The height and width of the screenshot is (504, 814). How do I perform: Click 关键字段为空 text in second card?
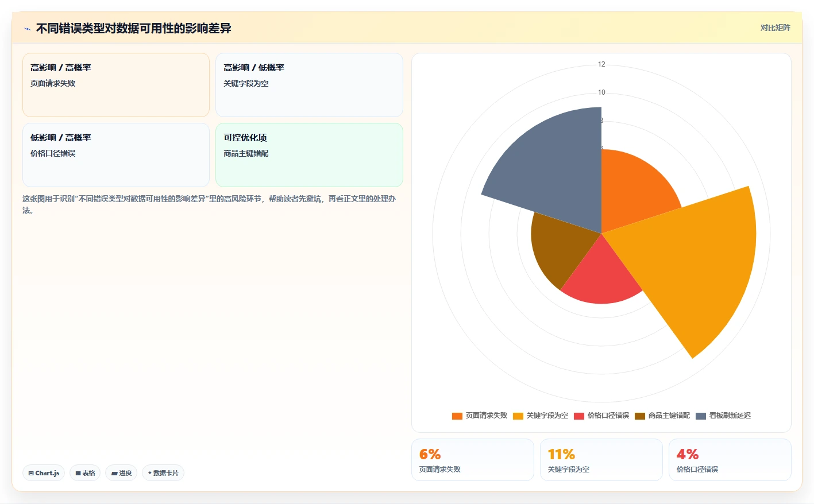(246, 83)
